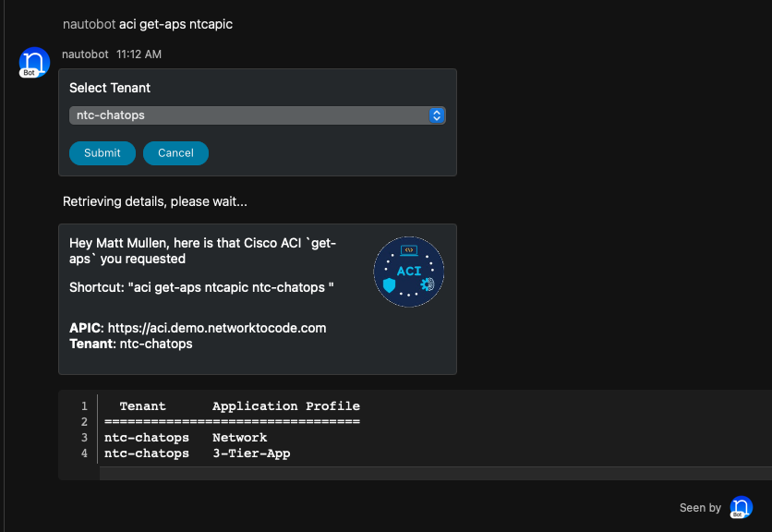
Task: Click the blue arrows on tenant dropdown
Action: pos(437,115)
